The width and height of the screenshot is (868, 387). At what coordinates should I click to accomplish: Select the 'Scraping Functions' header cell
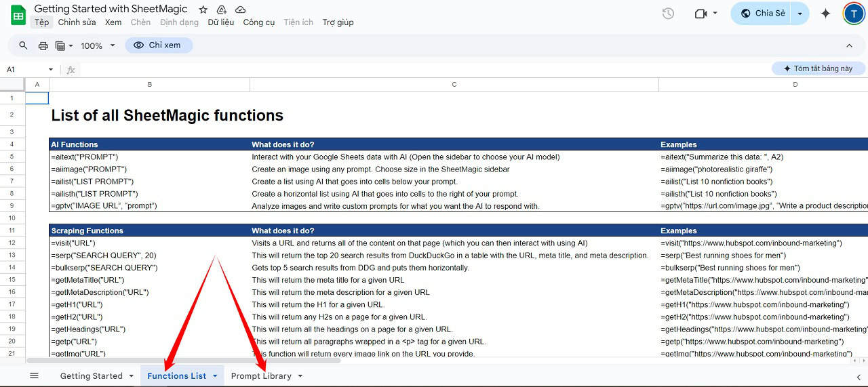(x=149, y=230)
